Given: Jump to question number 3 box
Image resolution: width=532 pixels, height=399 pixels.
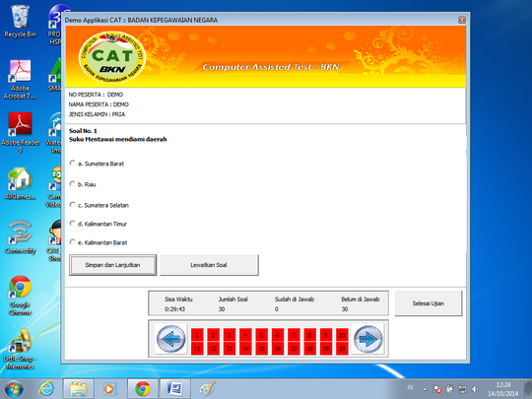Looking at the screenshot, I should 230,335.
